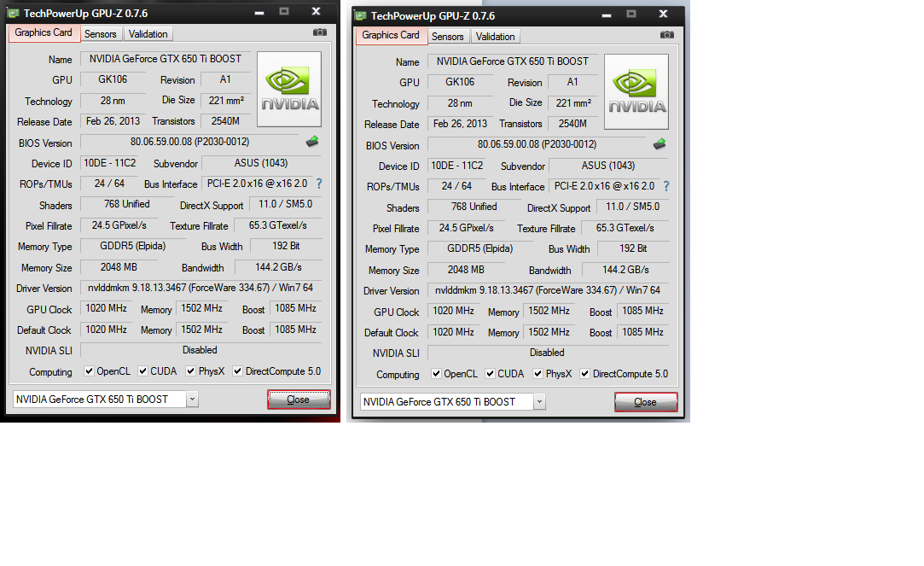Click ASUS (1043) subvendor value in left window
Viewport: 924px width, 566px height.
(261, 163)
